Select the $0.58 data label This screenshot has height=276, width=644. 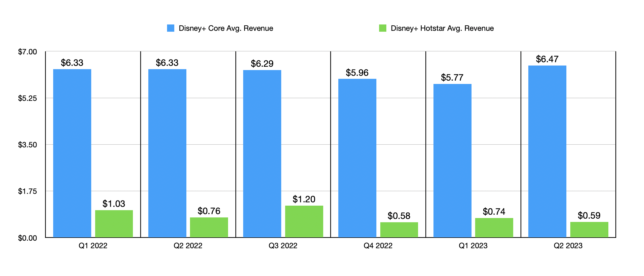pyautogui.click(x=399, y=216)
